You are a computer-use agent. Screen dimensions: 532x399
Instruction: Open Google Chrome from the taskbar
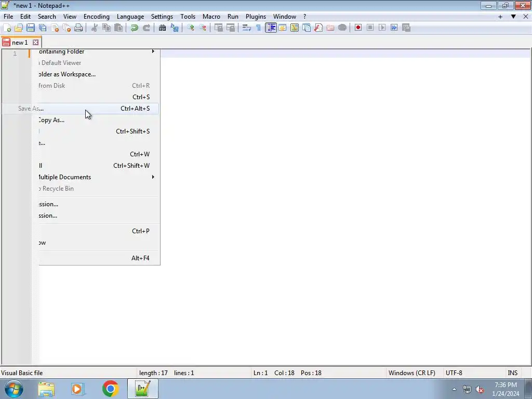coord(110,389)
